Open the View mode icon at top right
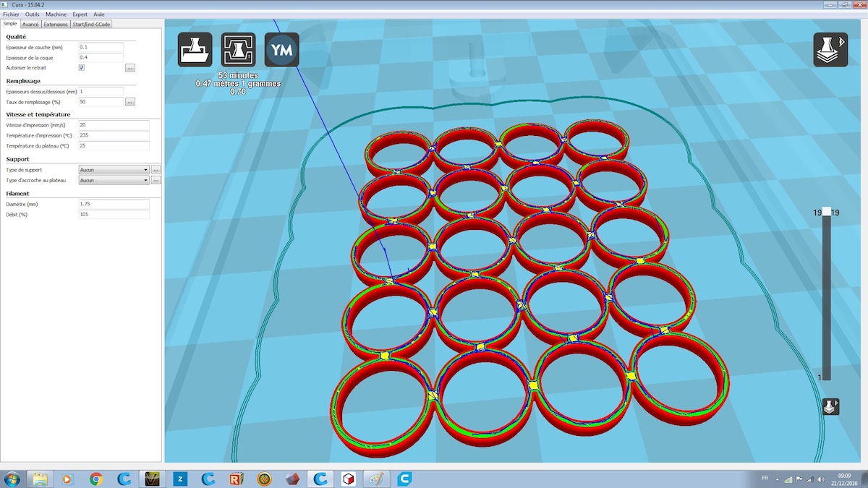This screenshot has height=488, width=868. pos(830,50)
